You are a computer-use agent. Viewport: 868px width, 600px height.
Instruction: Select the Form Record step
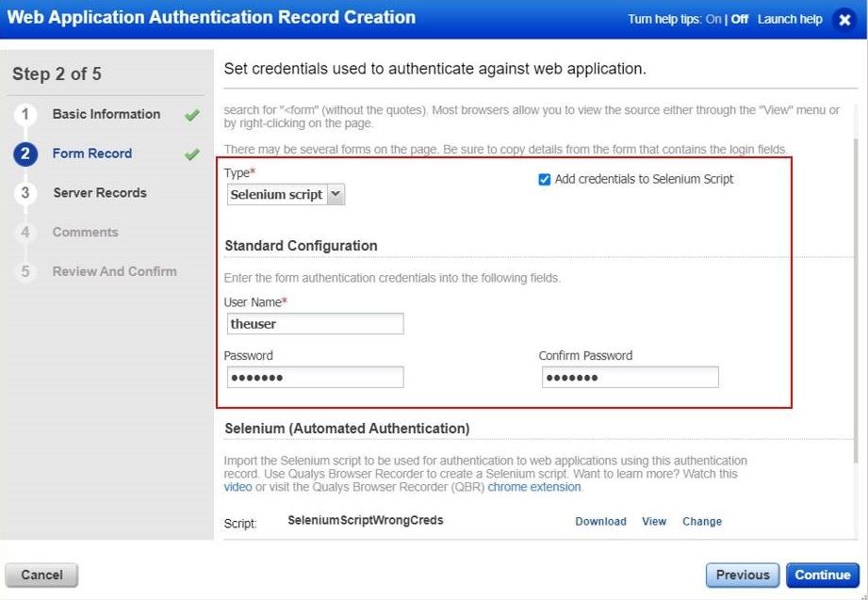[x=92, y=154]
